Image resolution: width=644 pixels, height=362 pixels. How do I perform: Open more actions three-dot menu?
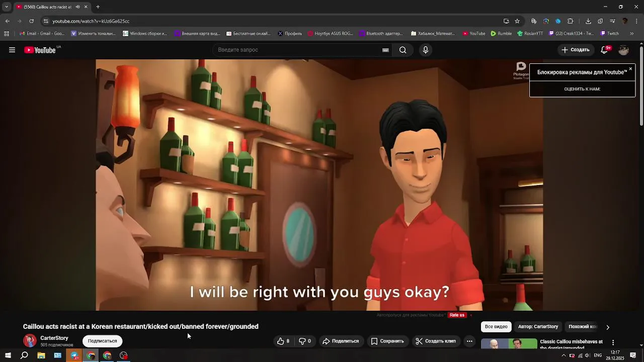pyautogui.click(x=469, y=341)
